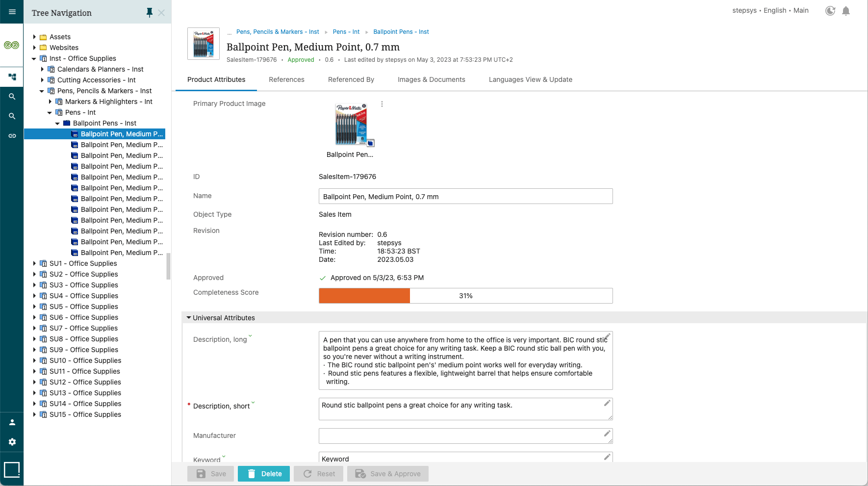Screen dimensions: 868x486
Task: Edit short description with pencil icon
Action: coord(607,403)
